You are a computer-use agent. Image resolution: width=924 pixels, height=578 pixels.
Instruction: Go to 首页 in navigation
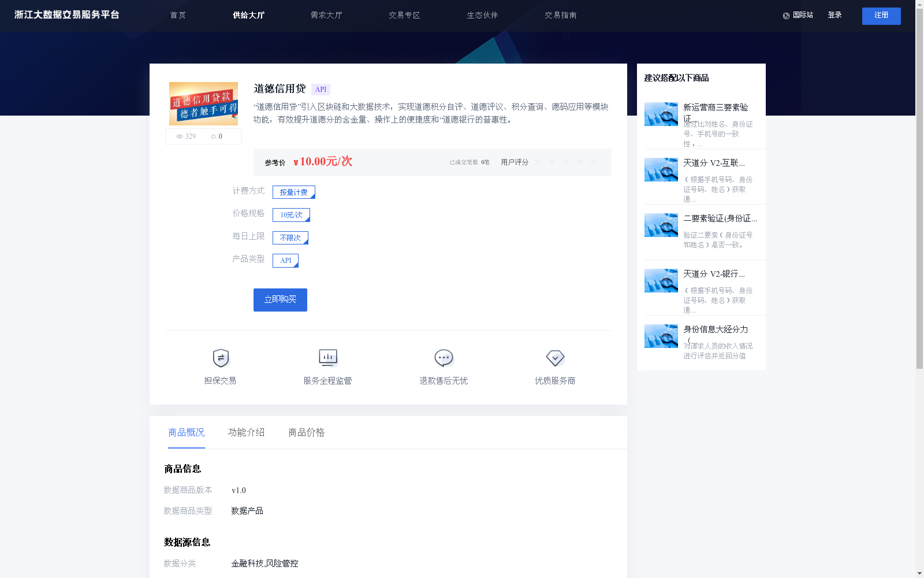click(x=178, y=15)
